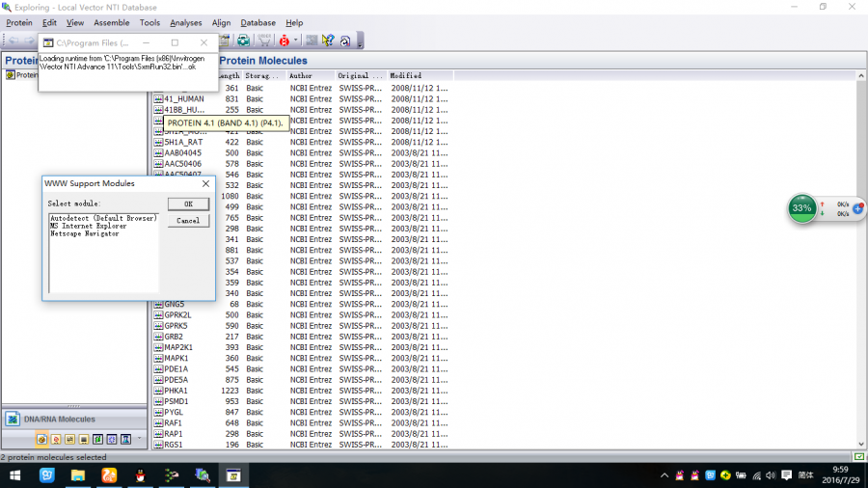Select the 5H1A_RAT protein row
Screen dimensions: 868x488
point(302,142)
